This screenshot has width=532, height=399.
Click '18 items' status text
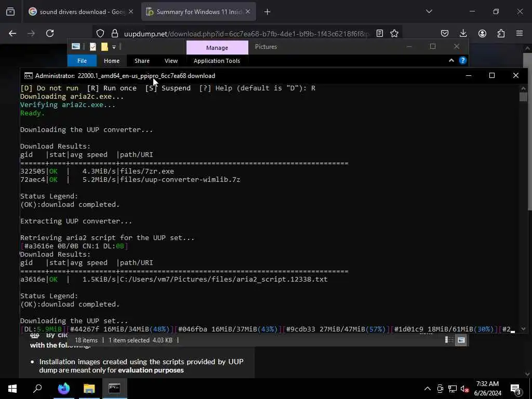pos(86,340)
